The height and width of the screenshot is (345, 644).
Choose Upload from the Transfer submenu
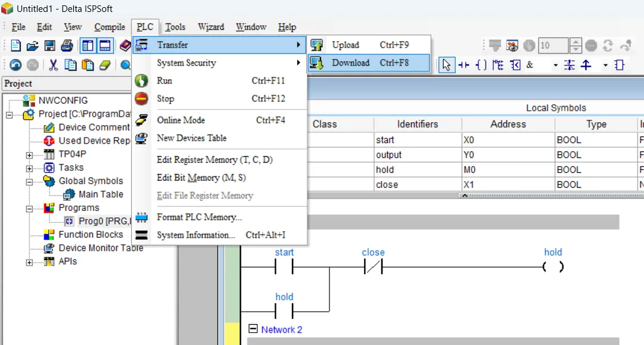[x=369, y=45]
